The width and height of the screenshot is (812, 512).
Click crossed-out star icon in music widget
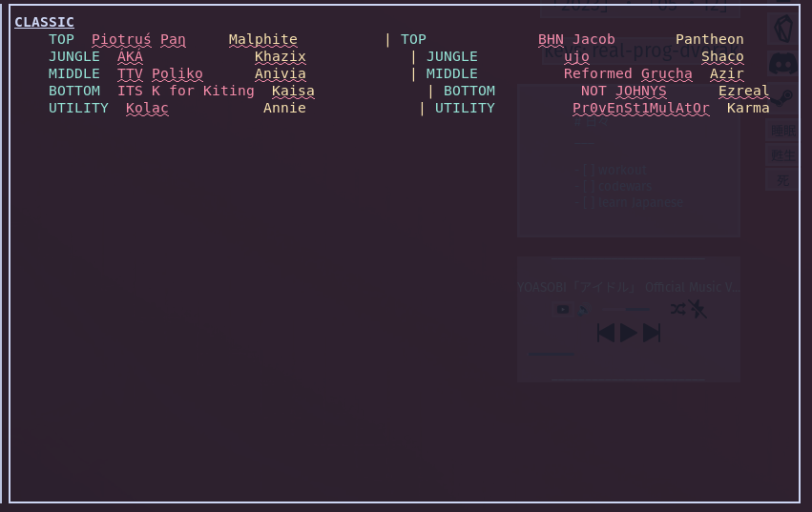[697, 309]
